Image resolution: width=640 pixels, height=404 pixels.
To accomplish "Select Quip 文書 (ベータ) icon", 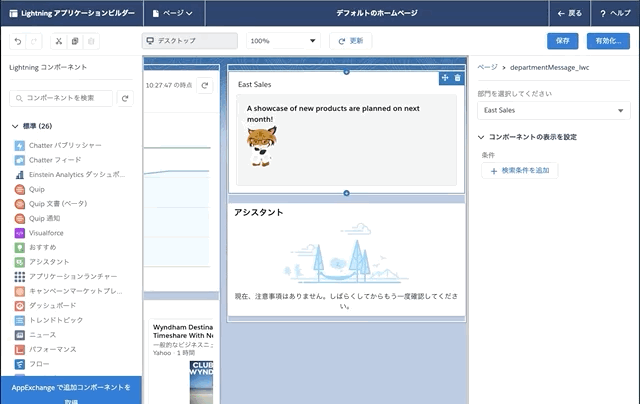I will pos(20,204).
